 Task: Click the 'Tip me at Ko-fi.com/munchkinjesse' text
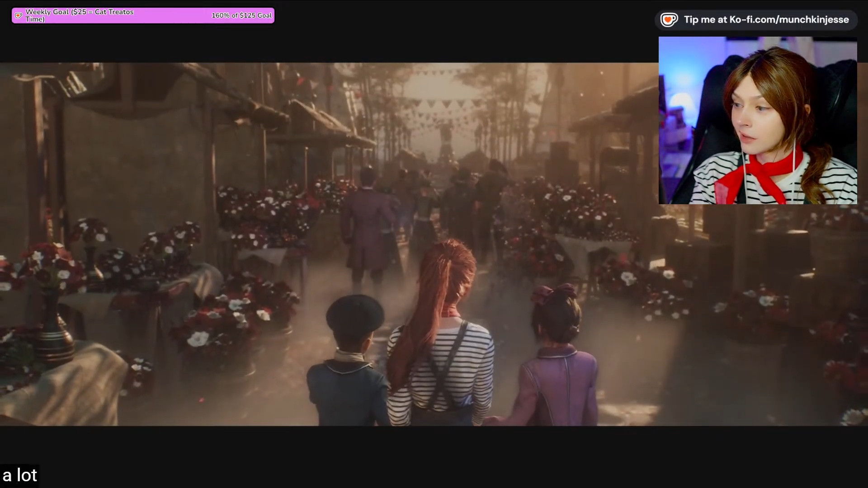[x=766, y=19]
